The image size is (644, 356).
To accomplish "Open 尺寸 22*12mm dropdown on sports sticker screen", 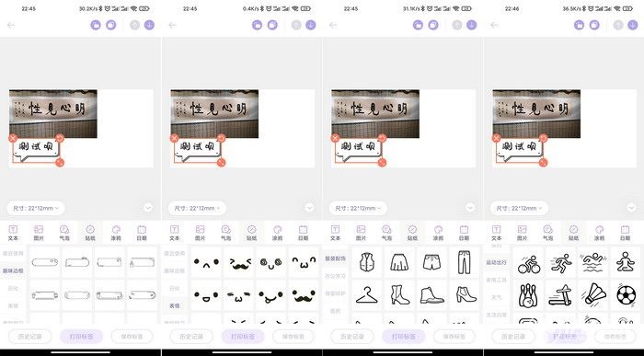I will tap(519, 208).
